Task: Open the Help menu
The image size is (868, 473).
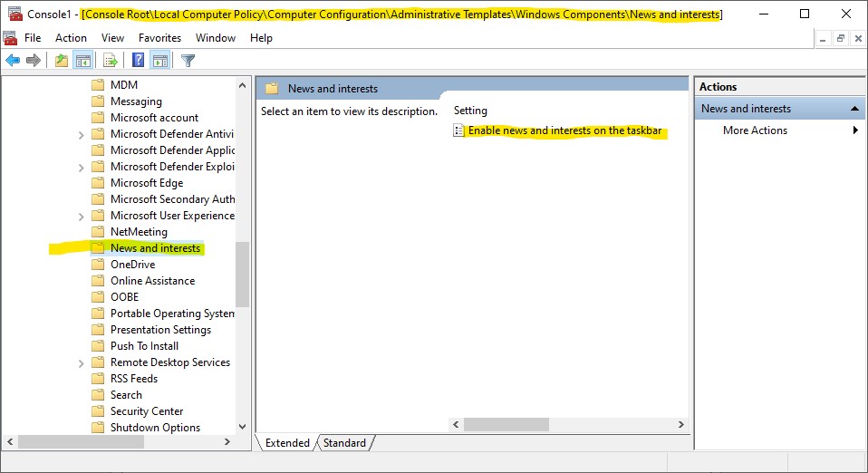Action: point(261,38)
